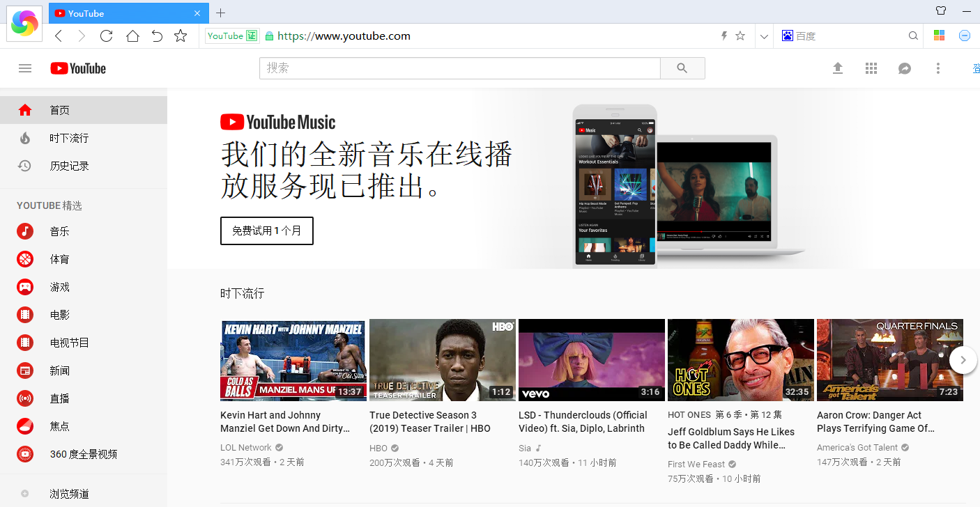Viewport: 980px width, 507px height.
Task: Open America's Got Talent channel link
Action: pos(857,448)
